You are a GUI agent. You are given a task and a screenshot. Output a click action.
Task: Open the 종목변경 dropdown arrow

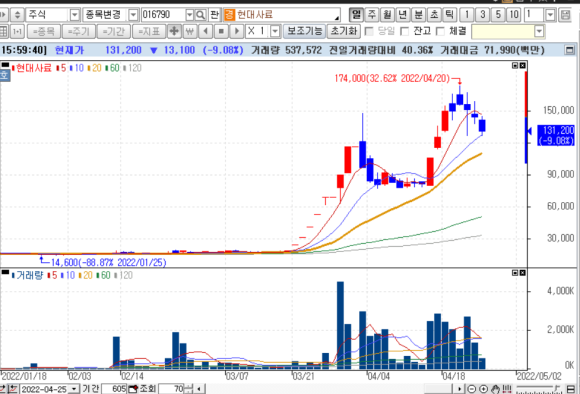[133, 15]
